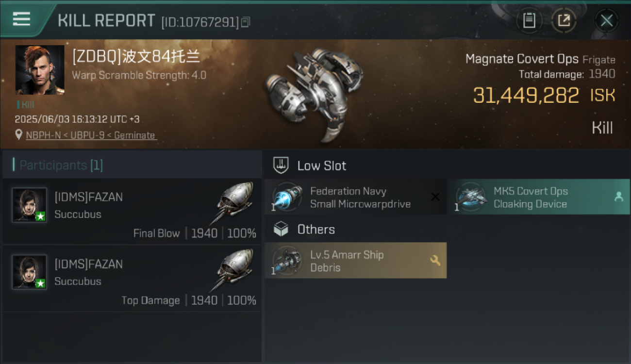Open Final Blow FAZAN pilot portrait

coord(30,205)
